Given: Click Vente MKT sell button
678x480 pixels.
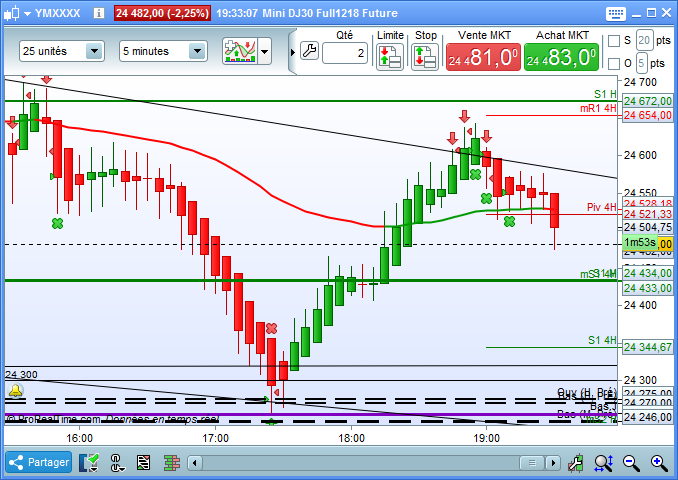Looking at the screenshot, I should pos(483,57).
